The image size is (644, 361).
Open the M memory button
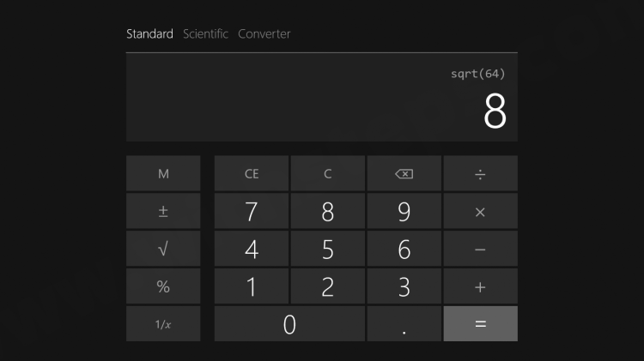click(x=163, y=173)
